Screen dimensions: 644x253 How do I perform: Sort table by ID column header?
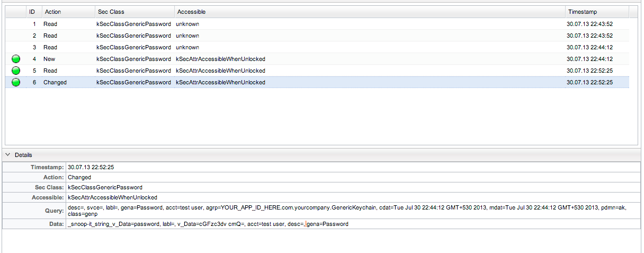tap(32, 12)
